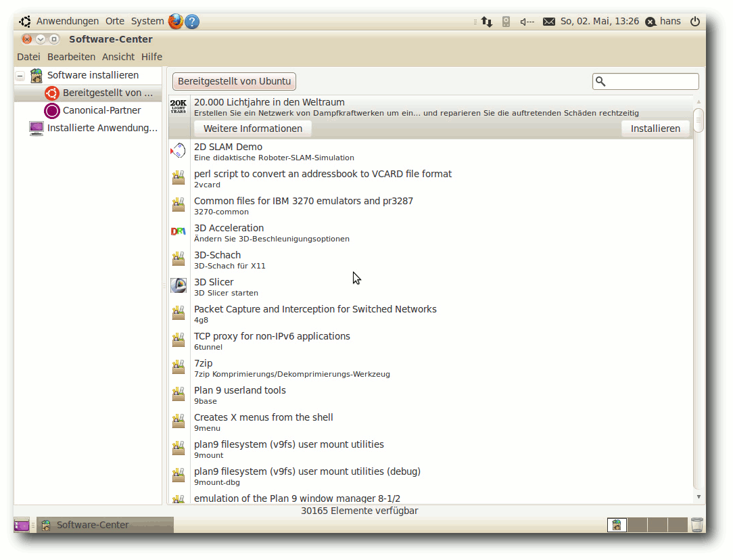
Task: Open the volume speaker indicator
Action: pos(527,22)
